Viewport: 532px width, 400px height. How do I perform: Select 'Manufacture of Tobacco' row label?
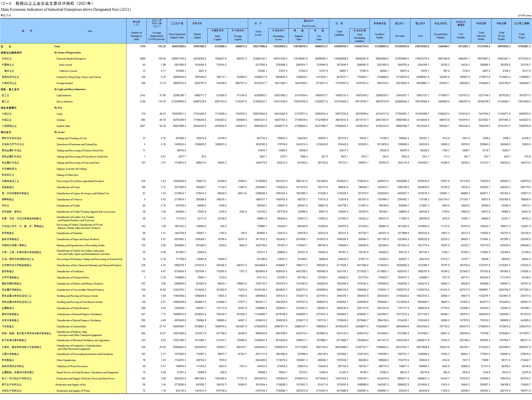tap(69, 199)
